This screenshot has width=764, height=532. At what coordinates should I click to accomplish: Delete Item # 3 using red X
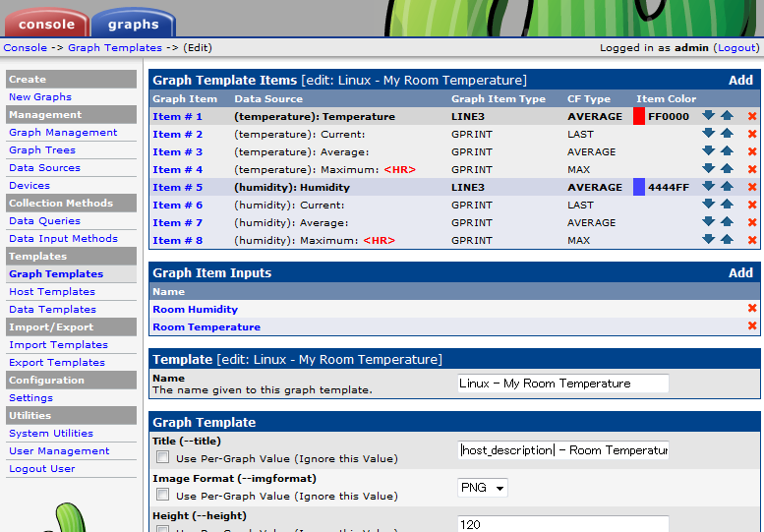tap(752, 151)
